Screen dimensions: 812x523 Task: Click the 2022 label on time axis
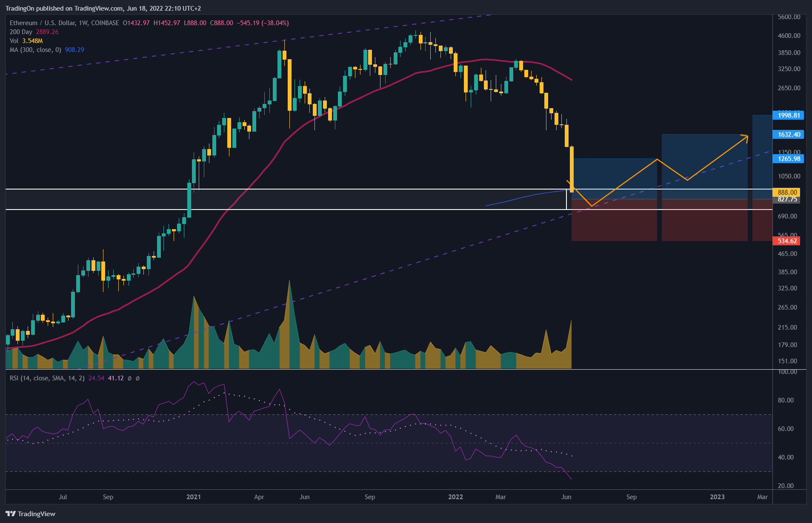click(x=455, y=497)
